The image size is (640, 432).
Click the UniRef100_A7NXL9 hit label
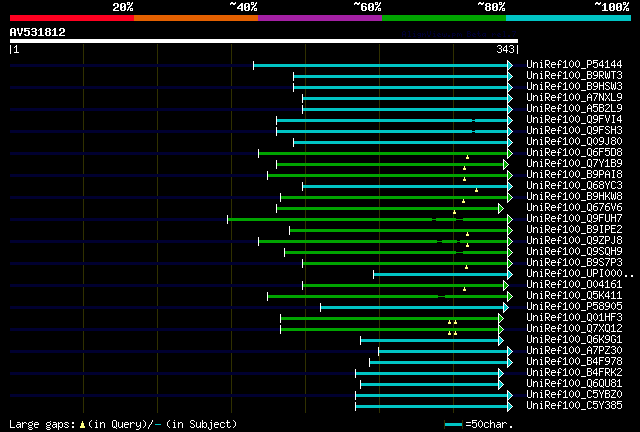[574, 97]
